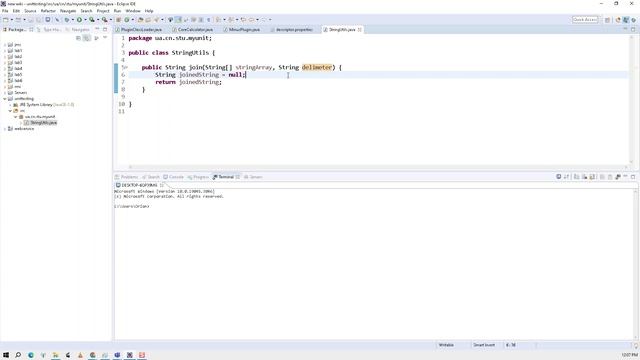The height and width of the screenshot is (360, 640).
Task: Expand the webservice project
Action: 5,129
